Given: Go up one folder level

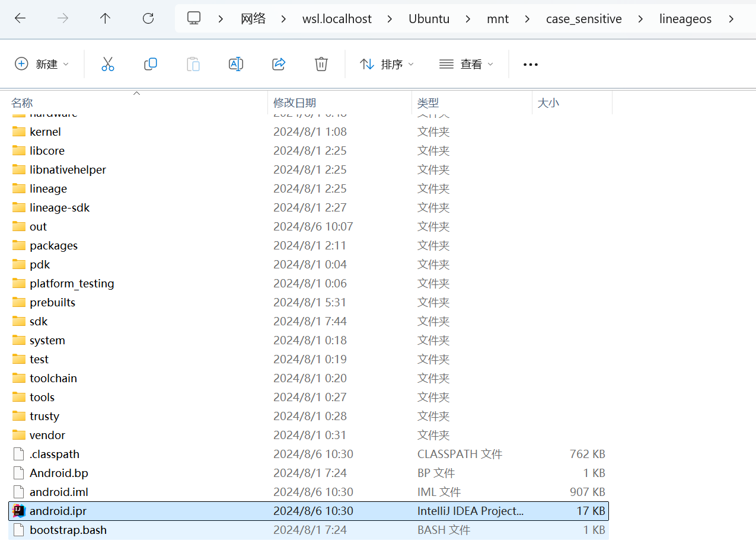Looking at the screenshot, I should [x=105, y=18].
